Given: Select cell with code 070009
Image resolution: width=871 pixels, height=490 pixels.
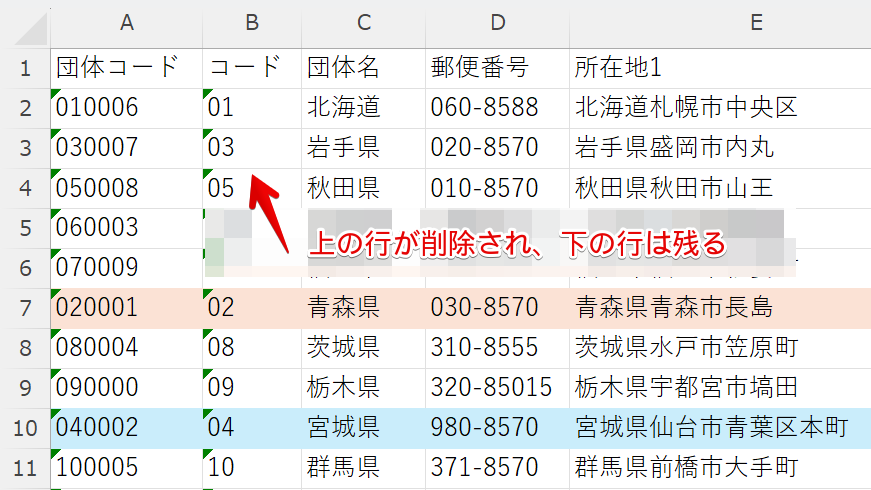Looking at the screenshot, I should 127,269.
